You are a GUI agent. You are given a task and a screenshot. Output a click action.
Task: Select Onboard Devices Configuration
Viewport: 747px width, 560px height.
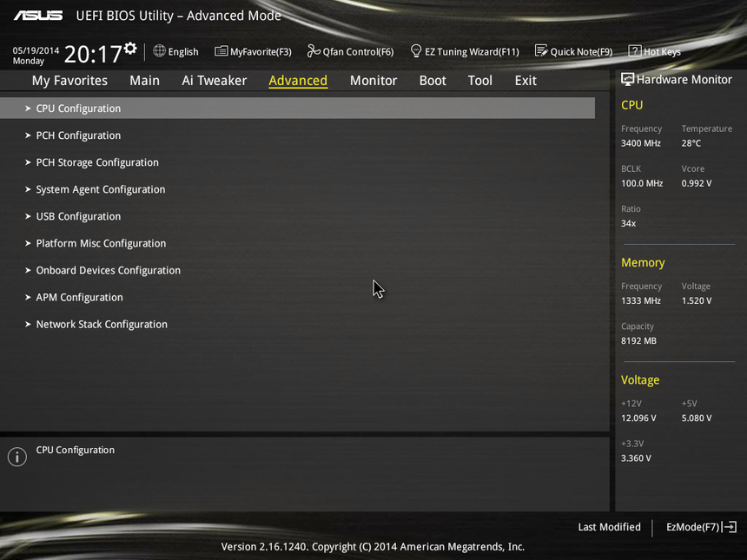[x=108, y=270]
